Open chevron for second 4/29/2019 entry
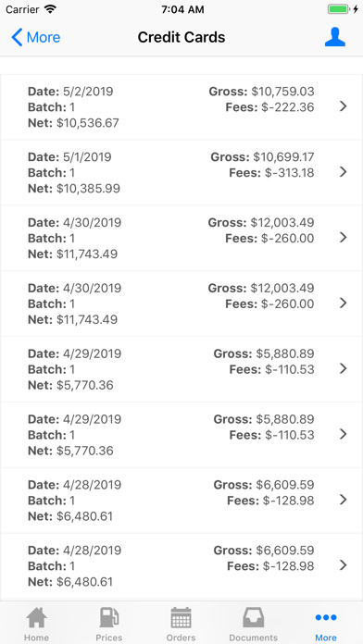This screenshot has height=644, width=363. coord(344,434)
